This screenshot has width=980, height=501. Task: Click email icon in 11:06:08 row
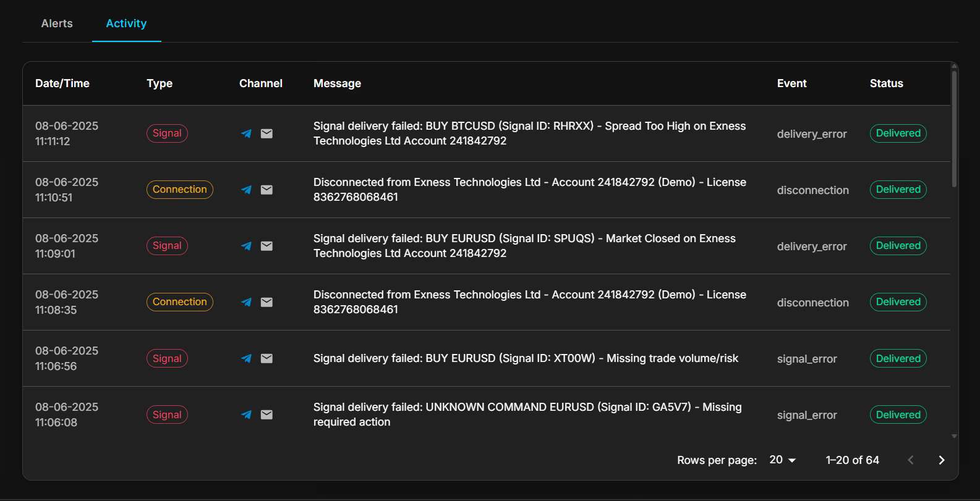(266, 415)
